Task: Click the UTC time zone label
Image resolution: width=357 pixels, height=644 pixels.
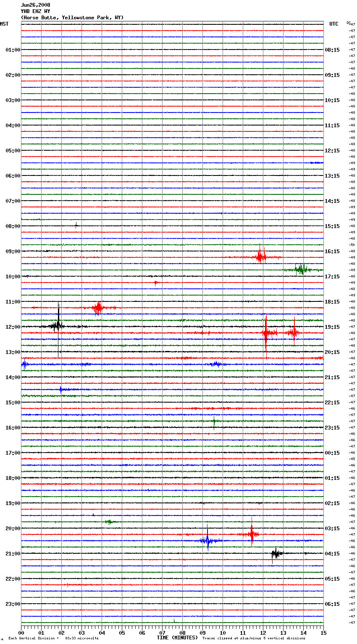Action: [334, 24]
